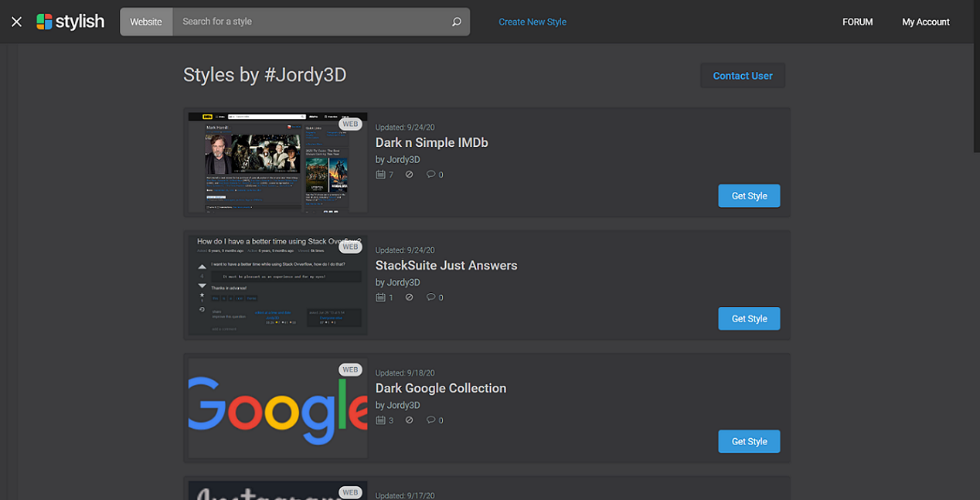Open author Jordy3D under Dark n Simple IMDb
The image size is (980, 500).
point(403,160)
